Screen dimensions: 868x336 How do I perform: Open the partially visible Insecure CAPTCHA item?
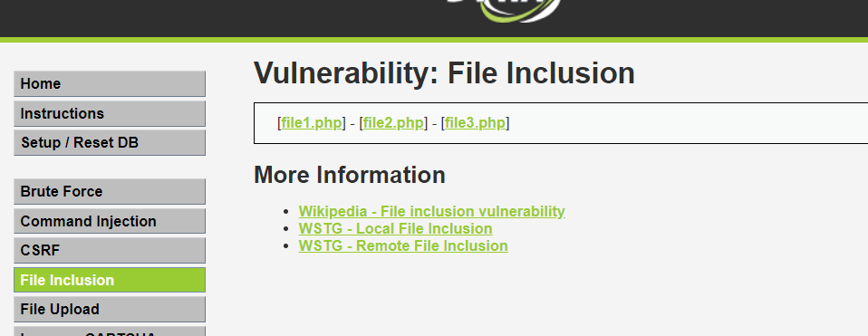(x=110, y=331)
